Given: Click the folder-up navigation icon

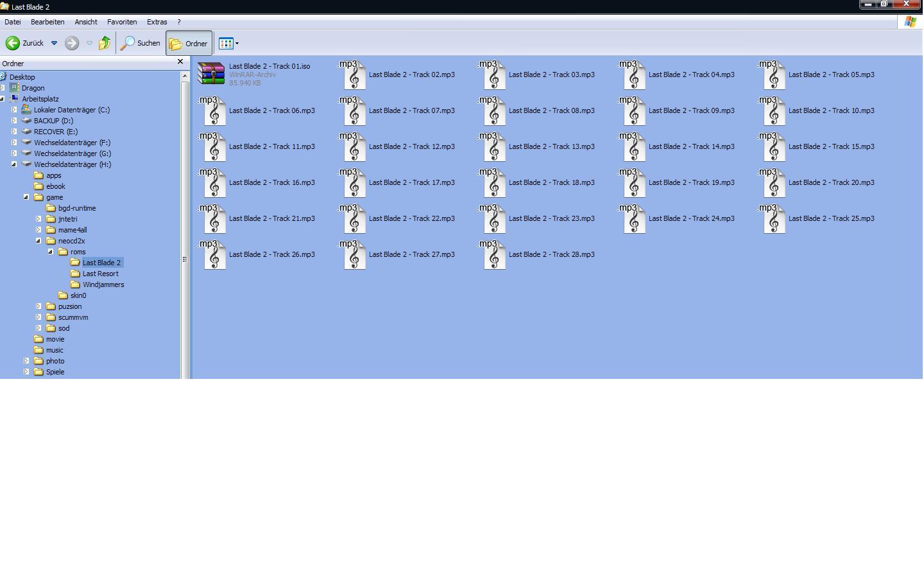Looking at the screenshot, I should coord(104,43).
